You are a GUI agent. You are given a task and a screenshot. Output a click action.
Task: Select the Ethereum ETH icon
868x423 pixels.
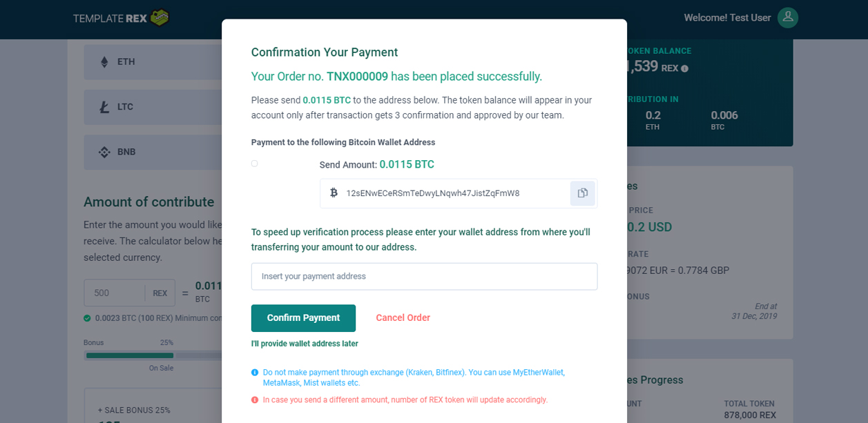point(105,62)
